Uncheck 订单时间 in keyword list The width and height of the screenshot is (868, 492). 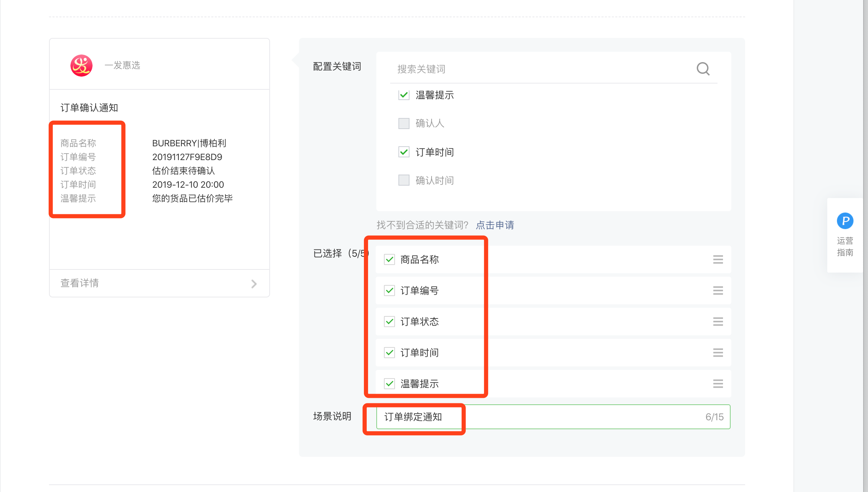click(x=404, y=152)
